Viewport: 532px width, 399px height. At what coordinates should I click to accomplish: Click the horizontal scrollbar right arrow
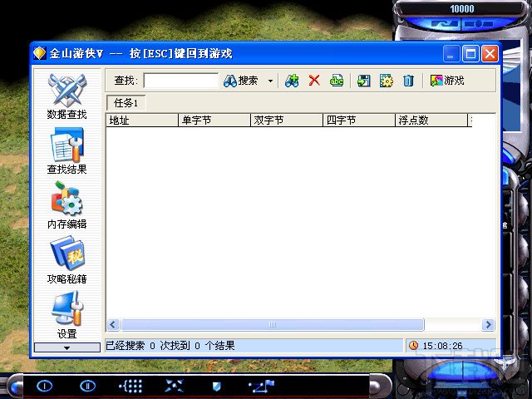tap(488, 325)
